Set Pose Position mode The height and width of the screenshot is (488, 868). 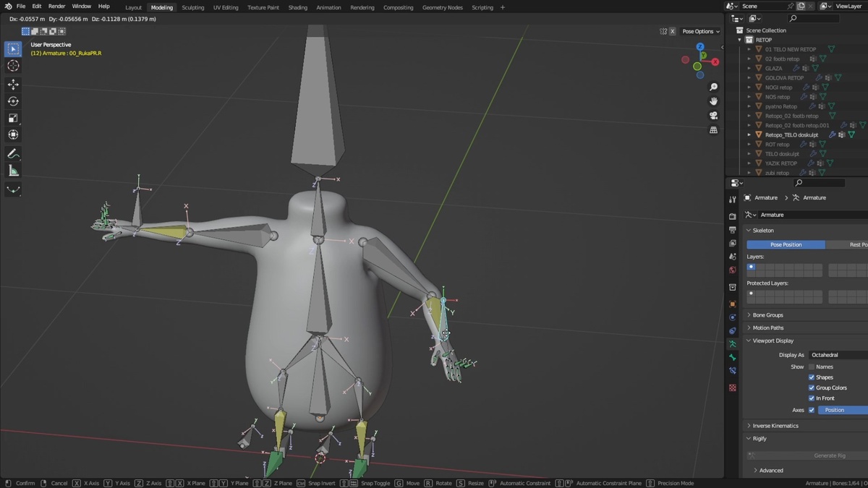point(786,244)
